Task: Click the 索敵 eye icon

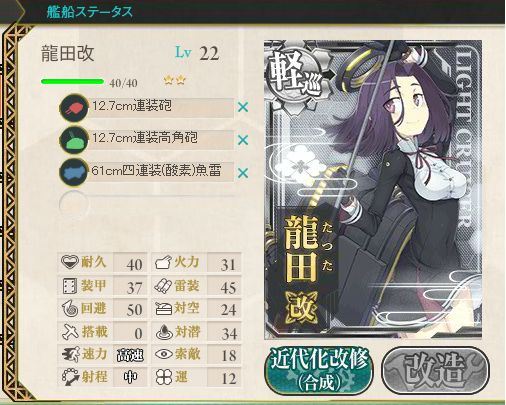Action: click(x=164, y=354)
